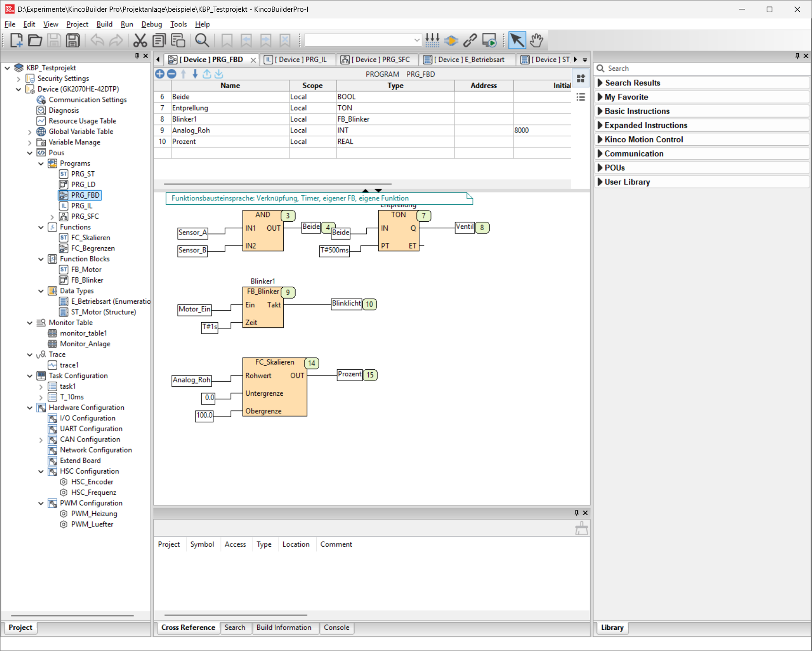
Task: Select Monitor_Anlage in project tree
Action: [85, 344]
